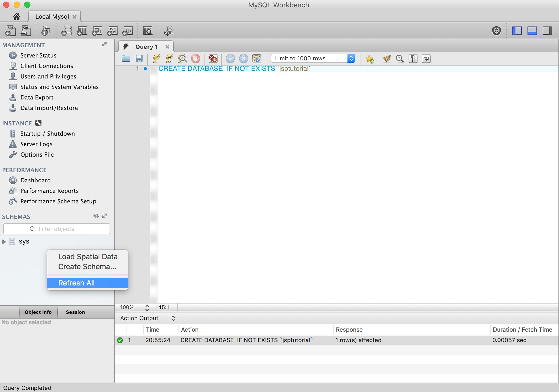Go to home screen tab

point(17,17)
